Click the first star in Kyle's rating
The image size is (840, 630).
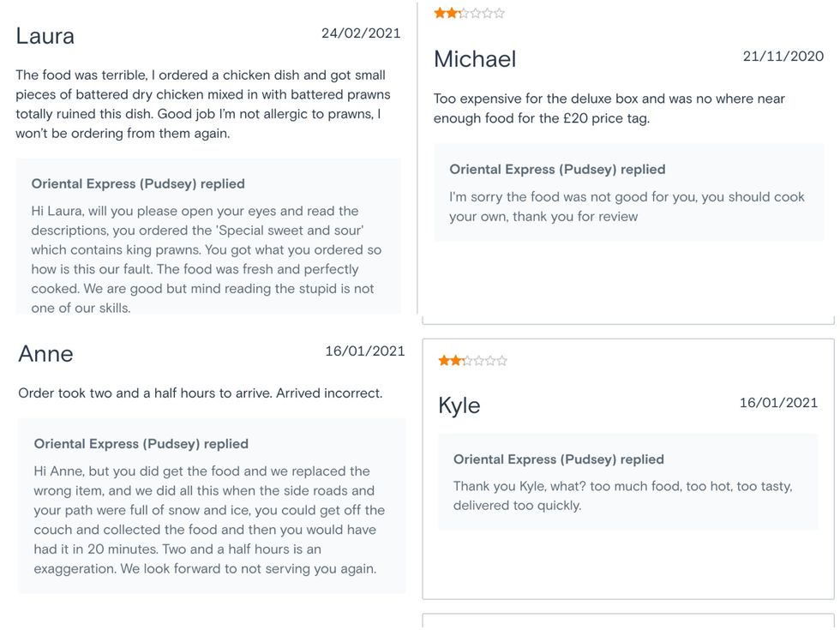click(x=444, y=361)
